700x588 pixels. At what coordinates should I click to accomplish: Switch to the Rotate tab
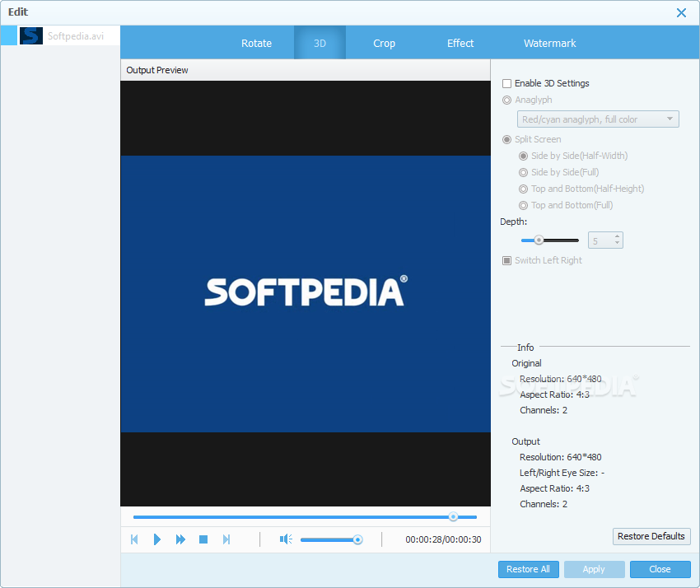256,44
